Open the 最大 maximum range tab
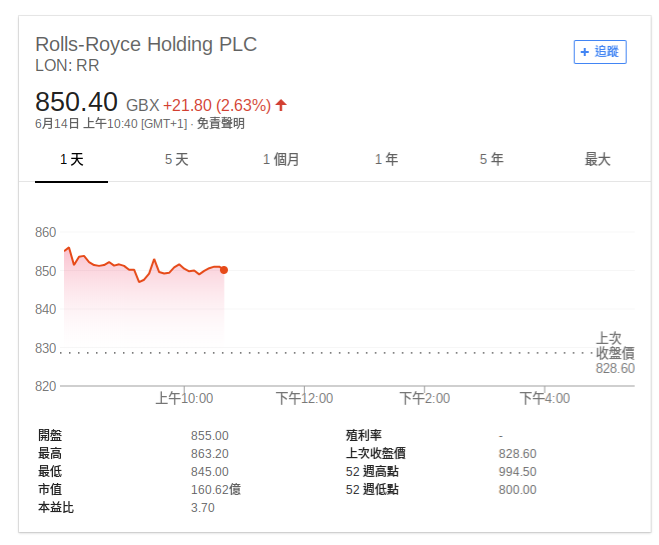 [x=597, y=160]
